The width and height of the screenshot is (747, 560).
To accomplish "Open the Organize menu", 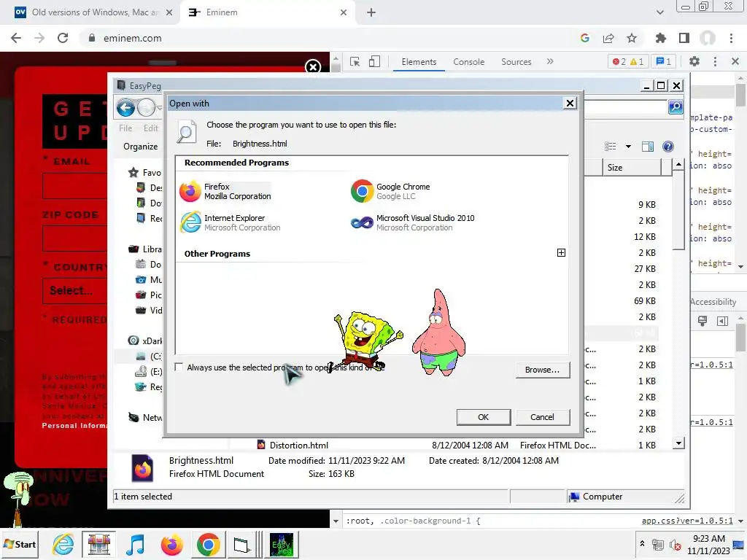I will pyautogui.click(x=141, y=146).
